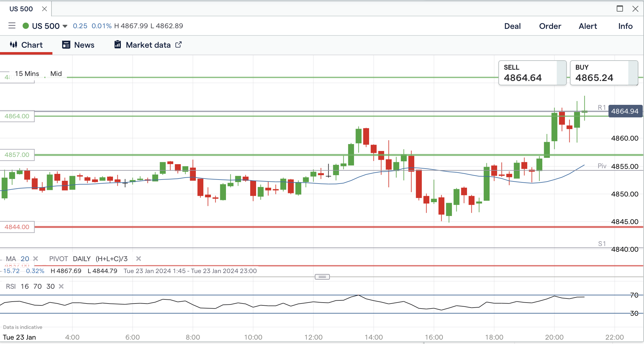Click the 20:00 time axis label

pos(555,337)
